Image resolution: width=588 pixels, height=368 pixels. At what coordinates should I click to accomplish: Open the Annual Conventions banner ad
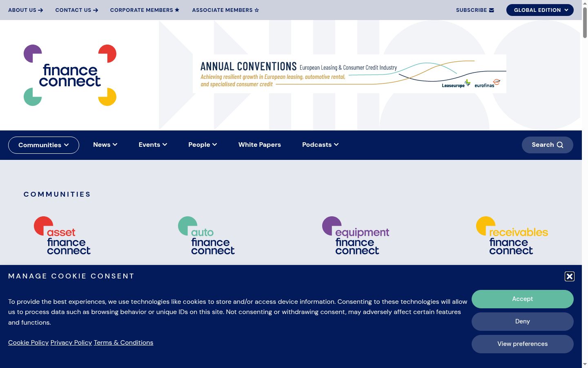coord(350,74)
